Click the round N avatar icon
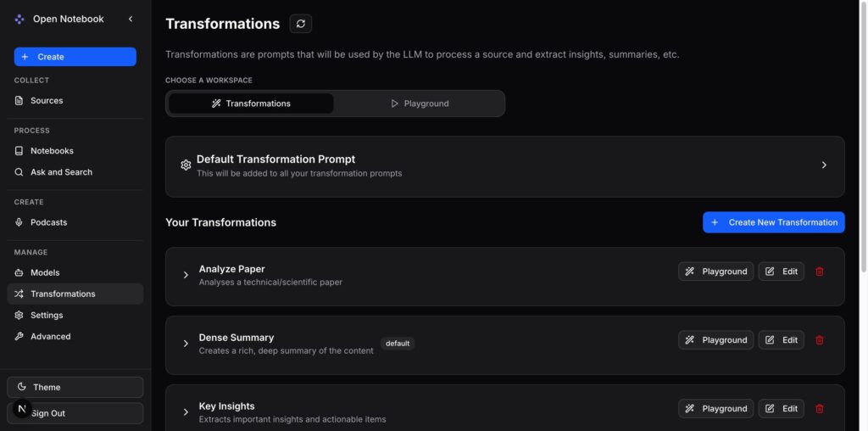Screen dimensions: 868x431 pyautogui.click(x=22, y=409)
